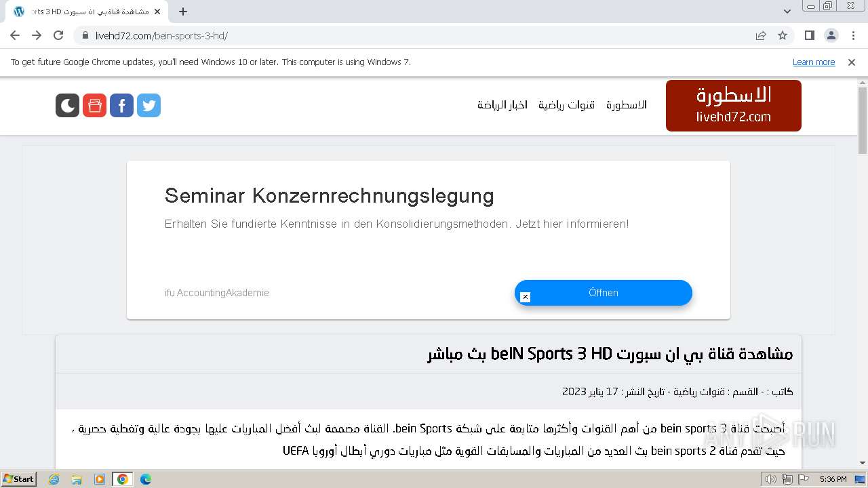Expand the tab search dropdown
This screenshot has height=488, width=868.
pos(787,12)
